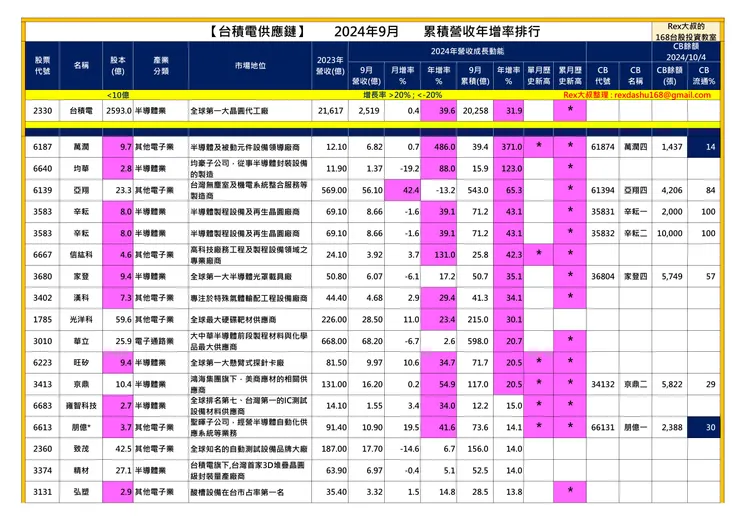
Task: Select the 1,437 CB balance cell
Action: click(x=670, y=147)
